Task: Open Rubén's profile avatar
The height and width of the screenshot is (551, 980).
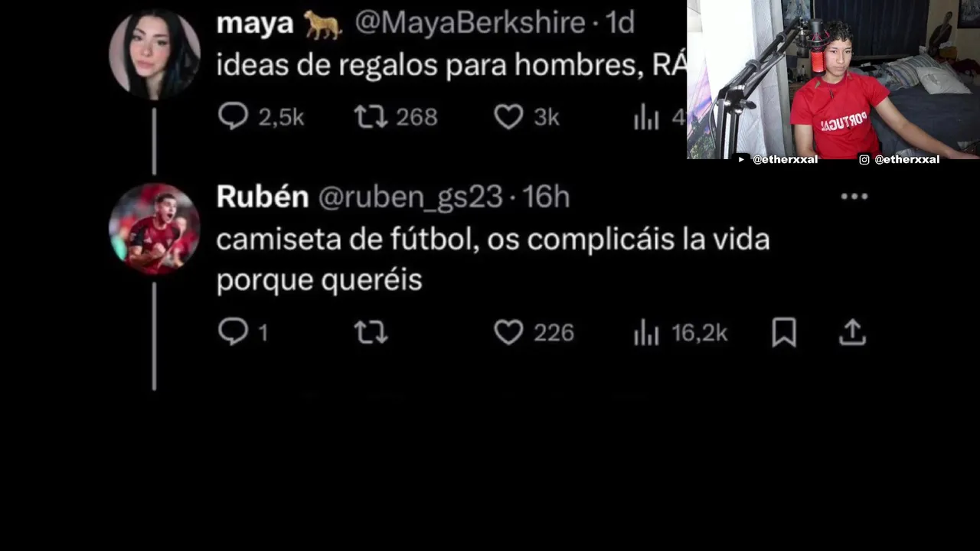Action: pyautogui.click(x=155, y=229)
